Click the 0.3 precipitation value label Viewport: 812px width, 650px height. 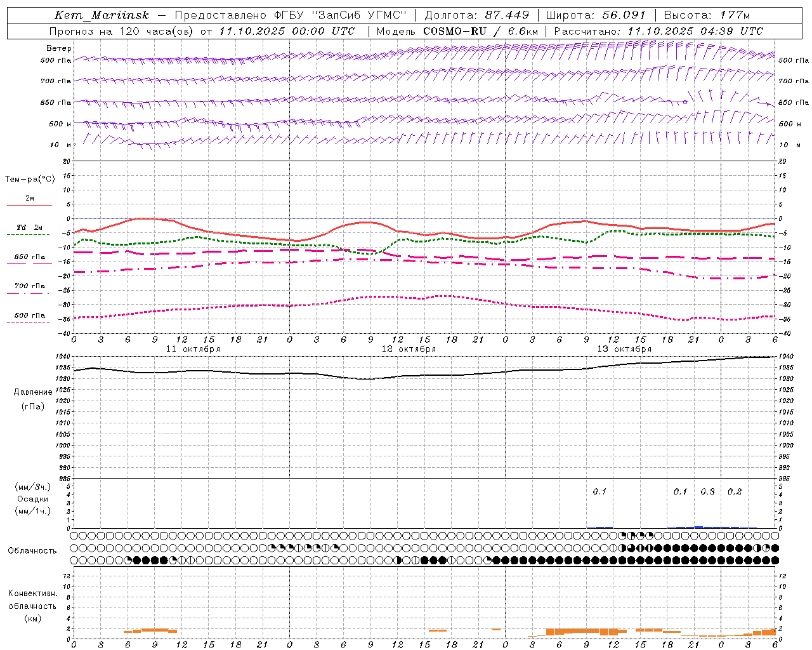coord(707,491)
